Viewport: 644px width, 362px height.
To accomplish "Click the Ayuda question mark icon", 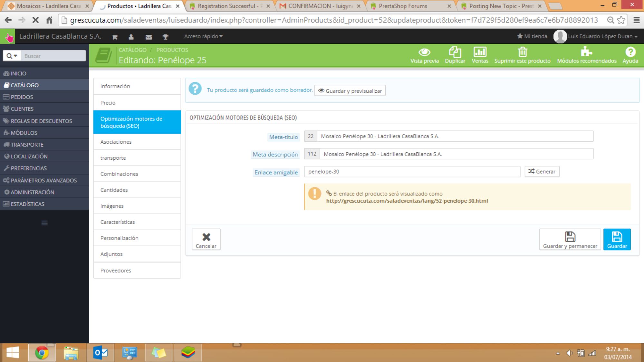I will 630,52.
